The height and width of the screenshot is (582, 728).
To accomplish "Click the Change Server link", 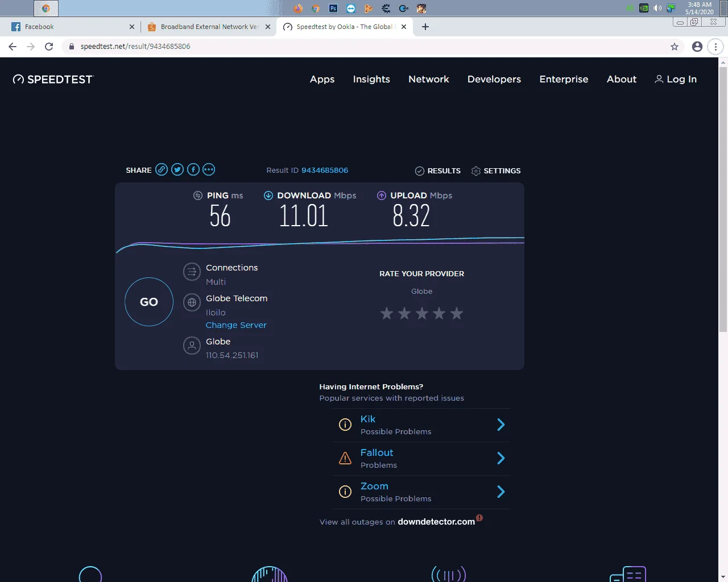I will tap(236, 325).
